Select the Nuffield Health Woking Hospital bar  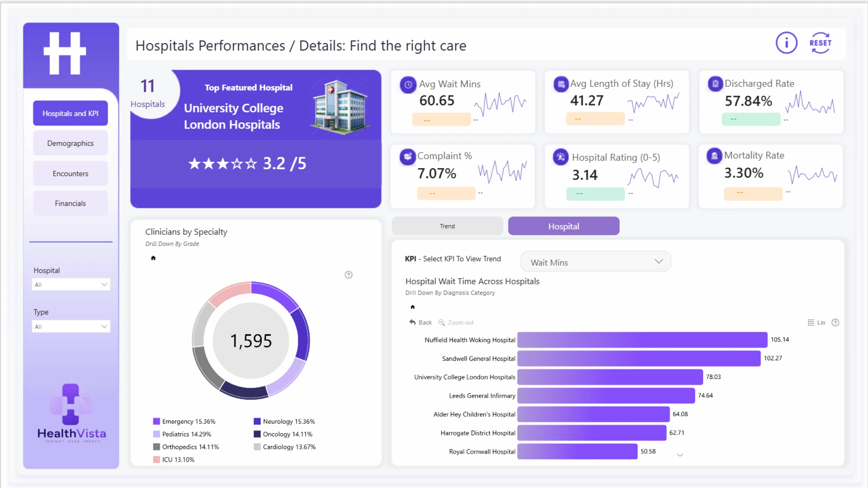click(x=642, y=340)
